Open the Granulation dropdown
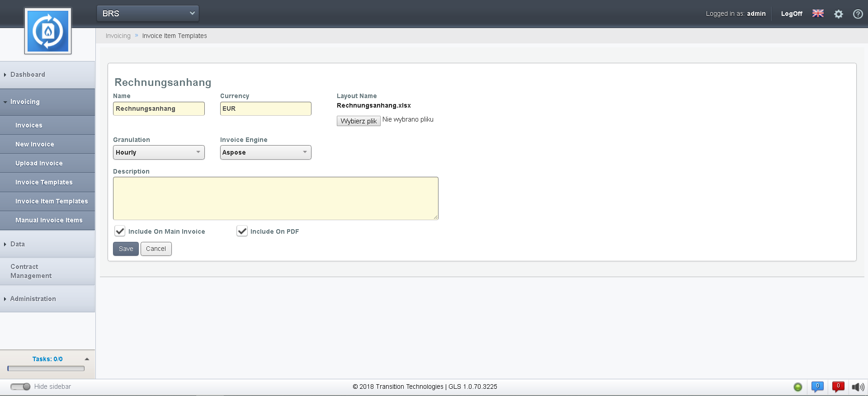This screenshot has height=396, width=868. (159, 152)
